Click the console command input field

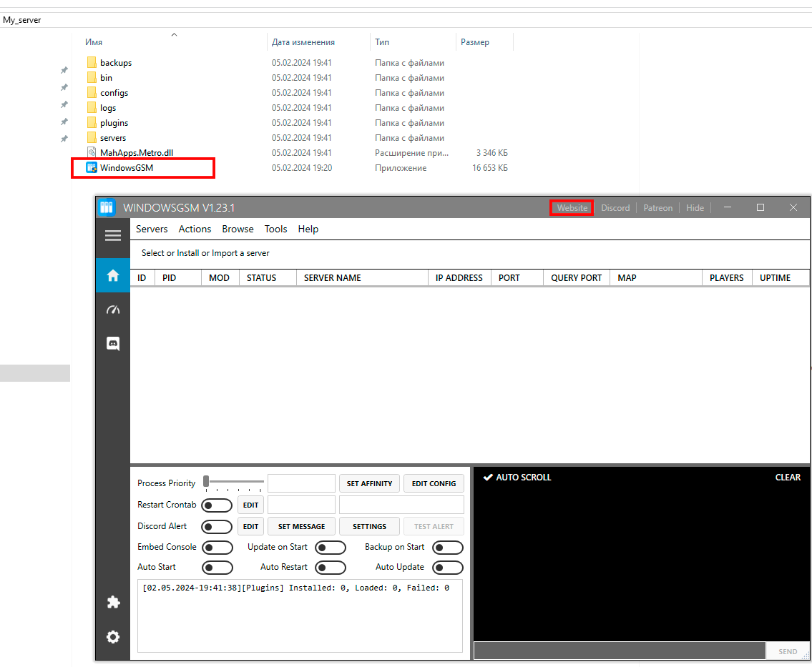click(x=620, y=651)
